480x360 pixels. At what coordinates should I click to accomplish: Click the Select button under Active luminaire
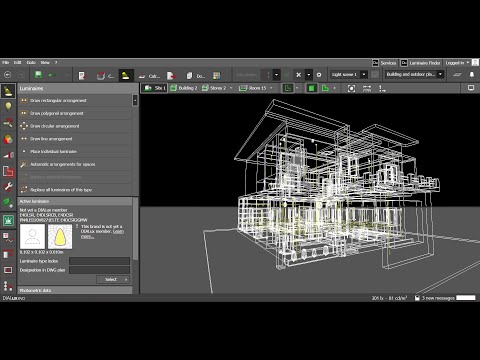[x=113, y=279]
